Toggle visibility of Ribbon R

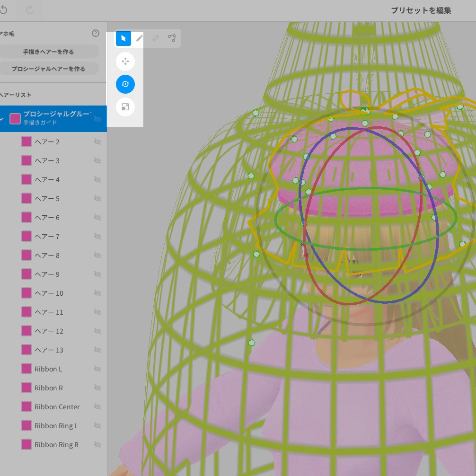[97, 388]
